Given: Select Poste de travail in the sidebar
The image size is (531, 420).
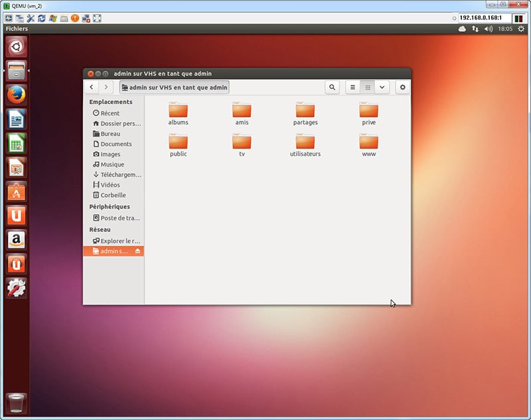Looking at the screenshot, I should point(114,218).
